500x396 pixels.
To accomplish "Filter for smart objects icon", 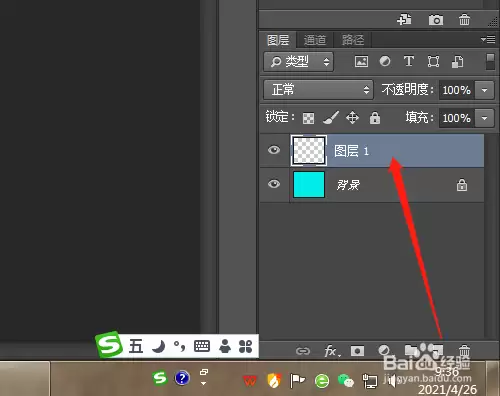I will pos(457,62).
